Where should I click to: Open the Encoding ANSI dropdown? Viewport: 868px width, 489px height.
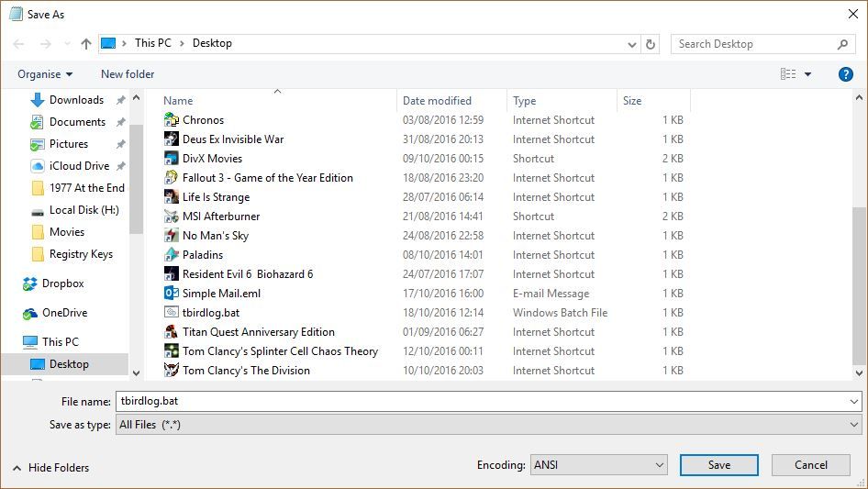(599, 465)
